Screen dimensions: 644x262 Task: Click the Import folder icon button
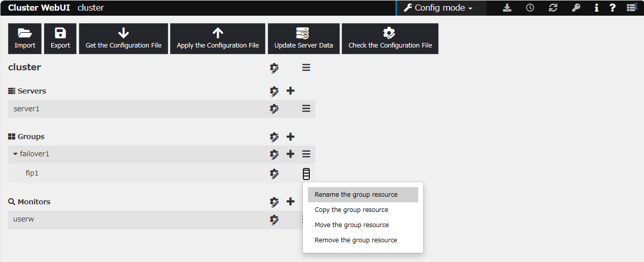(25, 38)
